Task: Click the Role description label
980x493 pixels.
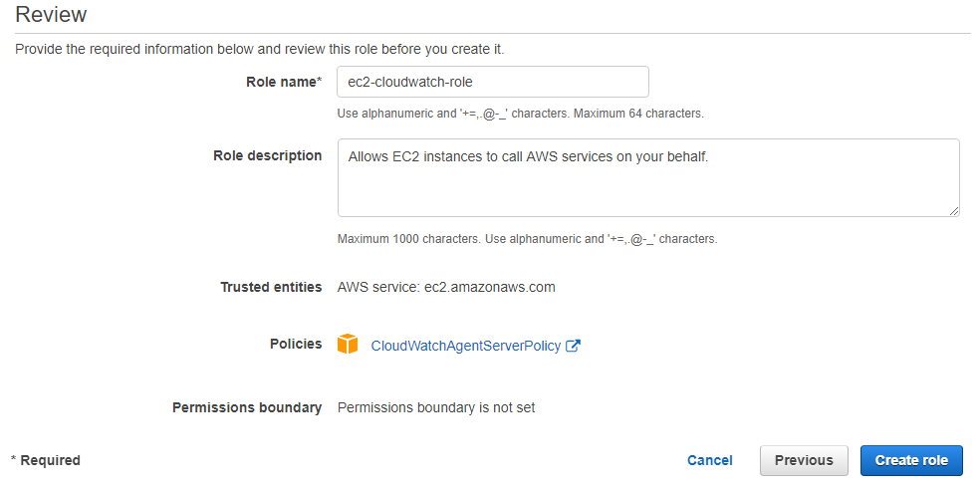Action: [268, 155]
